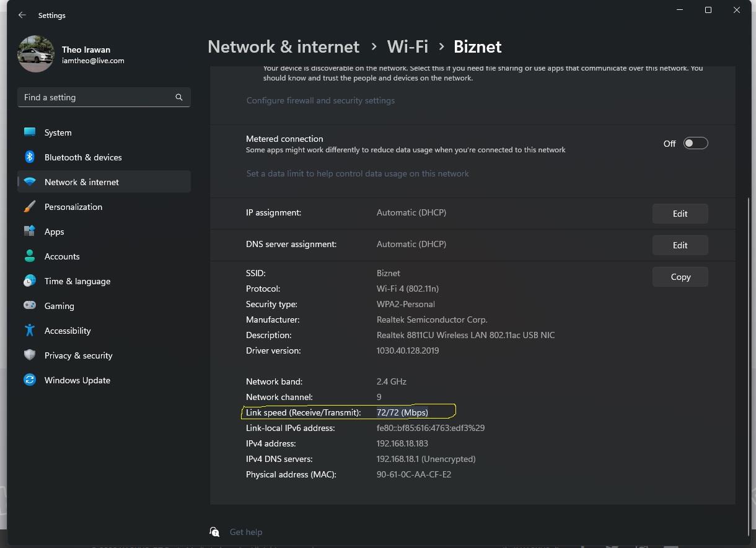Click the Windows Update sync icon
The height and width of the screenshot is (548, 756).
click(30, 380)
